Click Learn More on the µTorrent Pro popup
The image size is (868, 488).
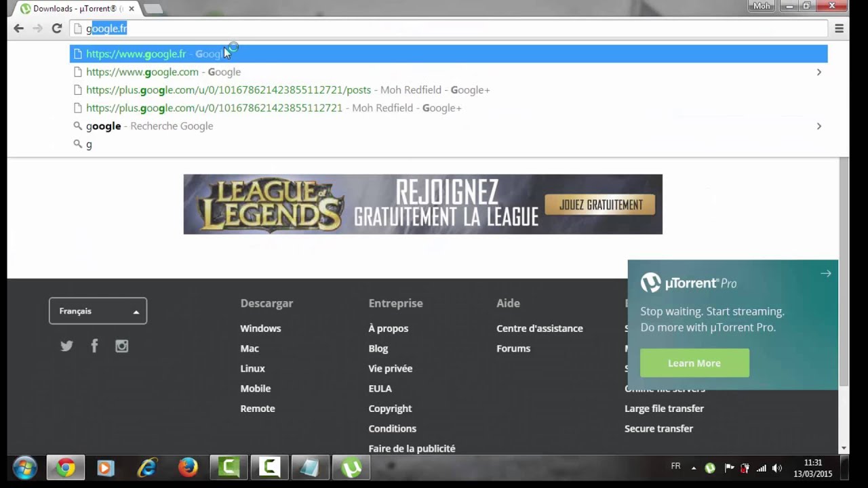pyautogui.click(x=694, y=363)
